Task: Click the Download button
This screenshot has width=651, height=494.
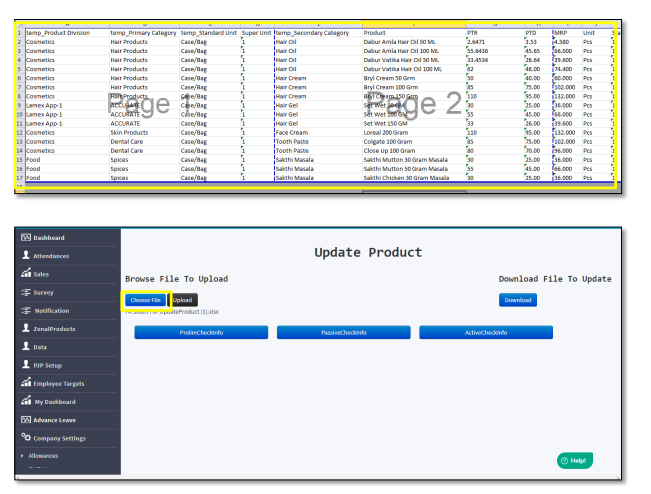Action: click(518, 300)
